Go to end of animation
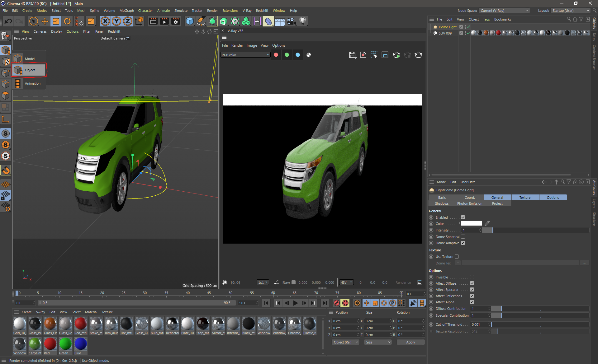 tap(325, 303)
